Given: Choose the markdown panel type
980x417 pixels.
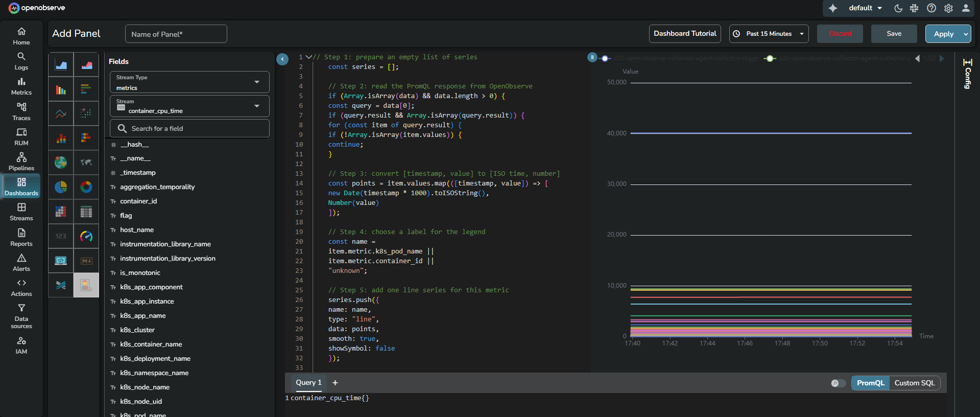Looking at the screenshot, I should (x=86, y=261).
